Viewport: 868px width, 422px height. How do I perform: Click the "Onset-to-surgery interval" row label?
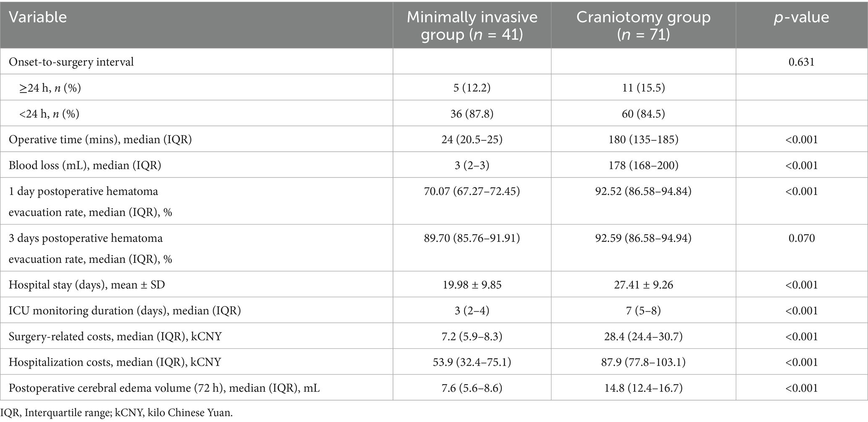click(x=71, y=62)
